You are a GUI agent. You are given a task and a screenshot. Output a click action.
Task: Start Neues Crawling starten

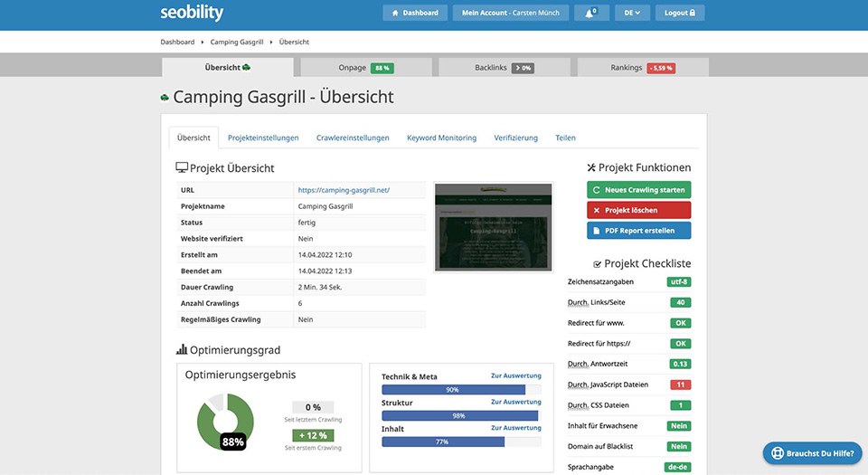639,190
